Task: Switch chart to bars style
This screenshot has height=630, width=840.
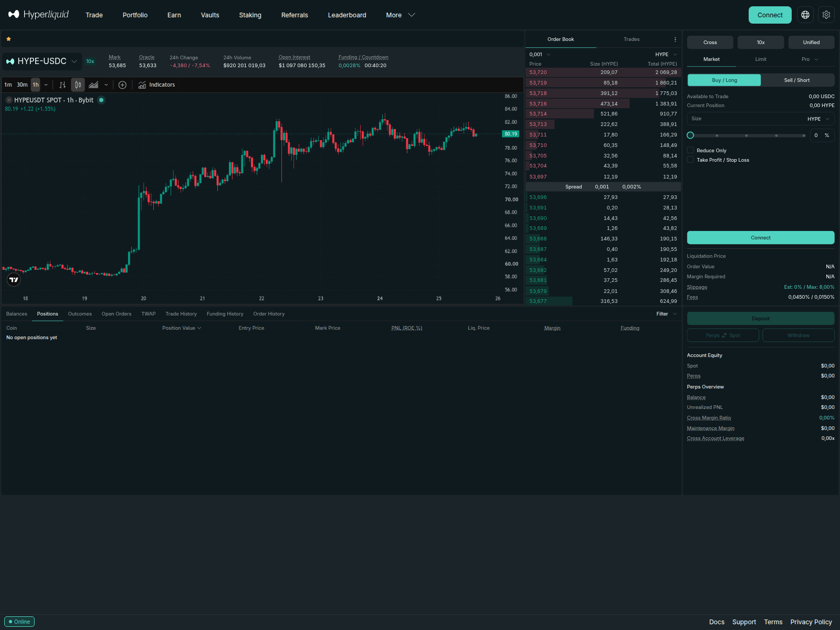Action: point(62,85)
